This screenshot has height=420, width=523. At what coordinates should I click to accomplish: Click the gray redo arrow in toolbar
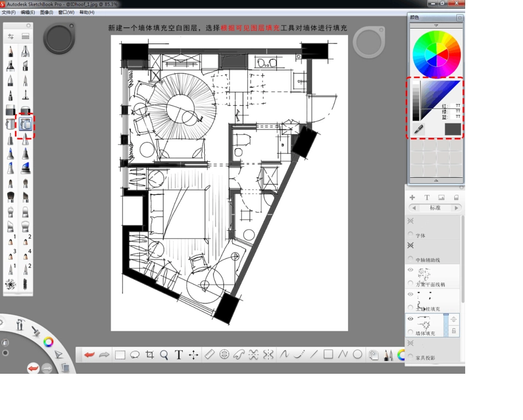pos(104,354)
